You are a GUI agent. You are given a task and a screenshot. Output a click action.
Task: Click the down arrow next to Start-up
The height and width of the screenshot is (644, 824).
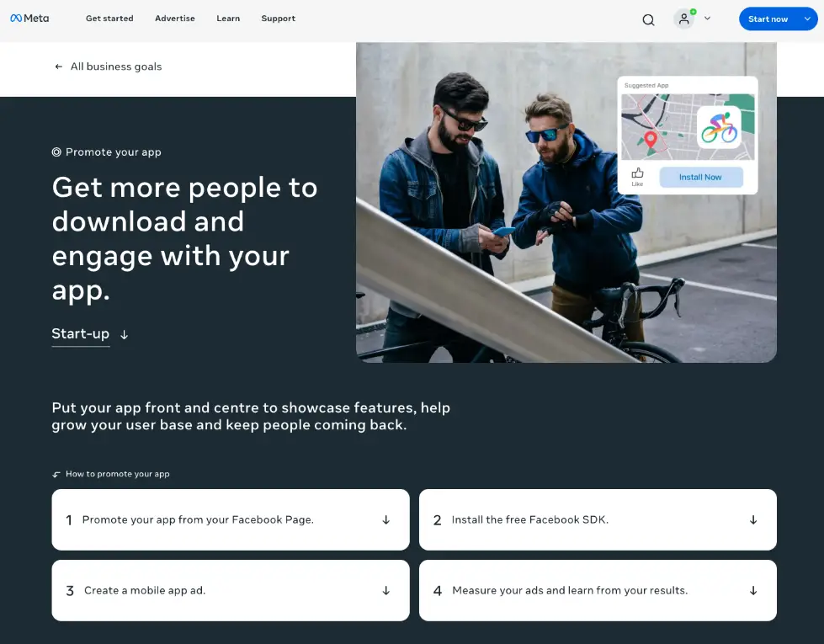pos(124,334)
